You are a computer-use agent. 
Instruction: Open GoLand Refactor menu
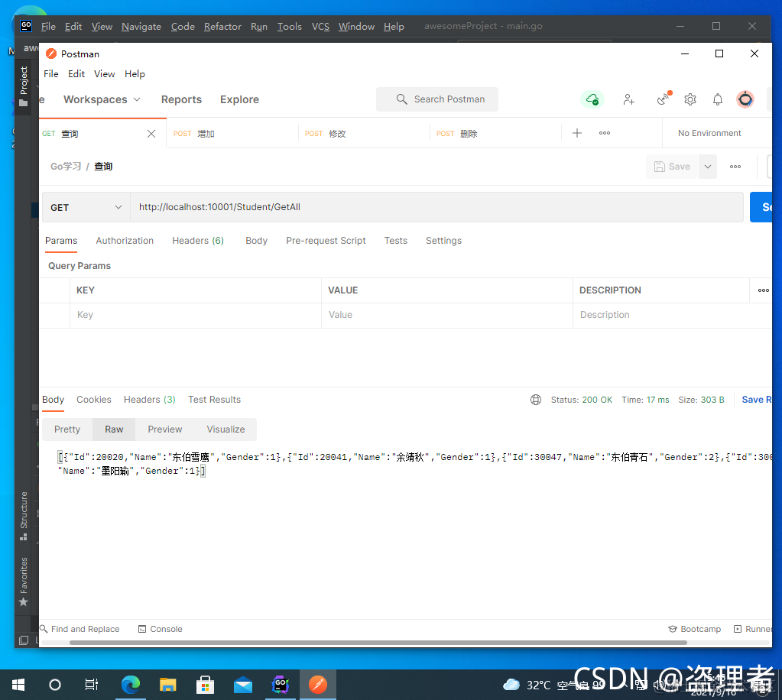tap(222, 27)
